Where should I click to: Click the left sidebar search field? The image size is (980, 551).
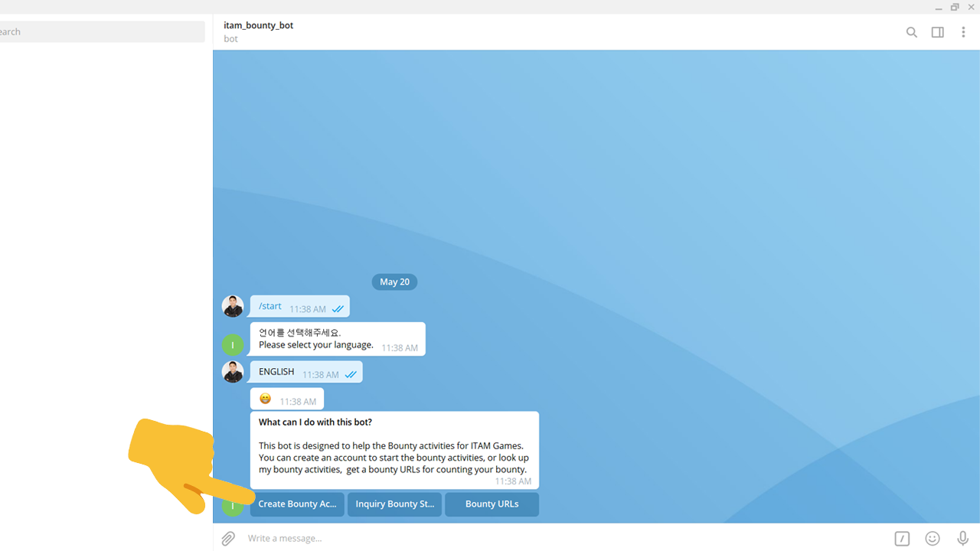point(103,31)
